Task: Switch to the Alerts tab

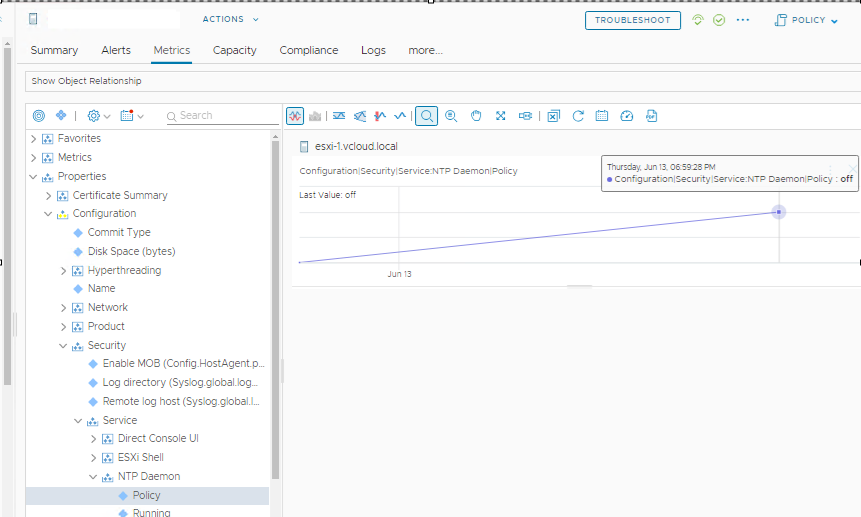Action: (116, 50)
